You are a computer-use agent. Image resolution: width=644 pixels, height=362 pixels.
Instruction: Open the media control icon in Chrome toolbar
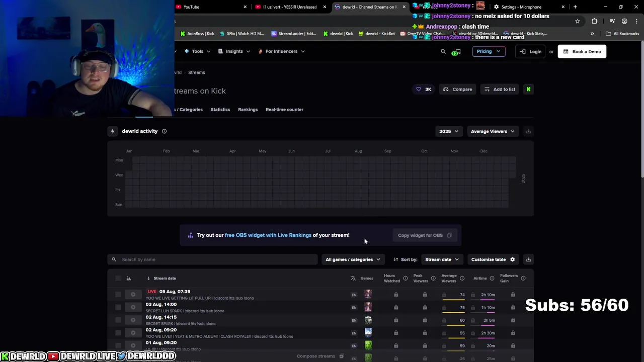[x=612, y=21]
